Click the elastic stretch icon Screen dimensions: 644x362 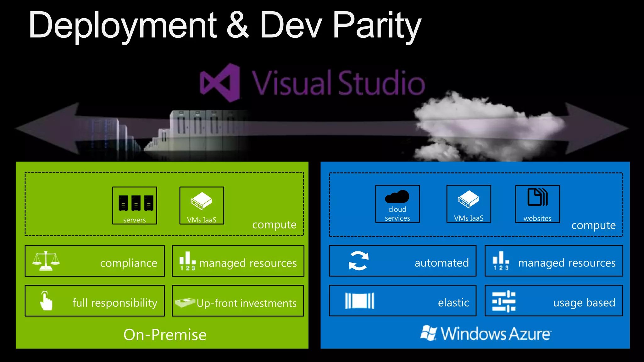tap(359, 301)
